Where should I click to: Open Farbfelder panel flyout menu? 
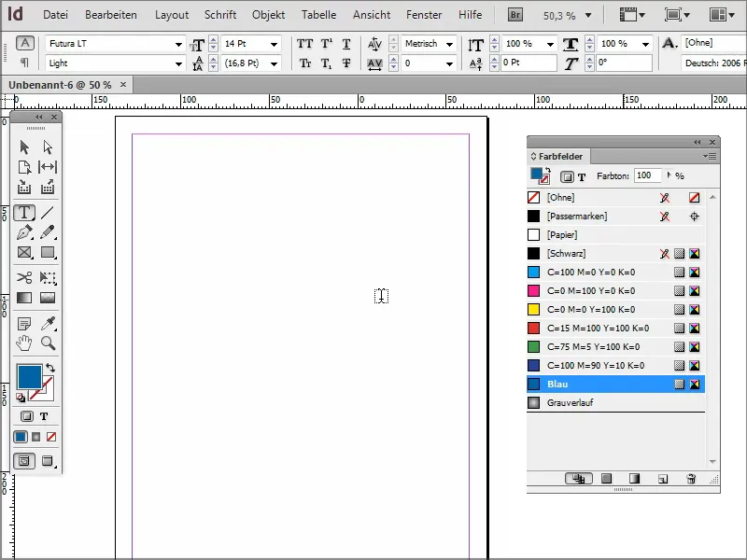pyautogui.click(x=710, y=156)
